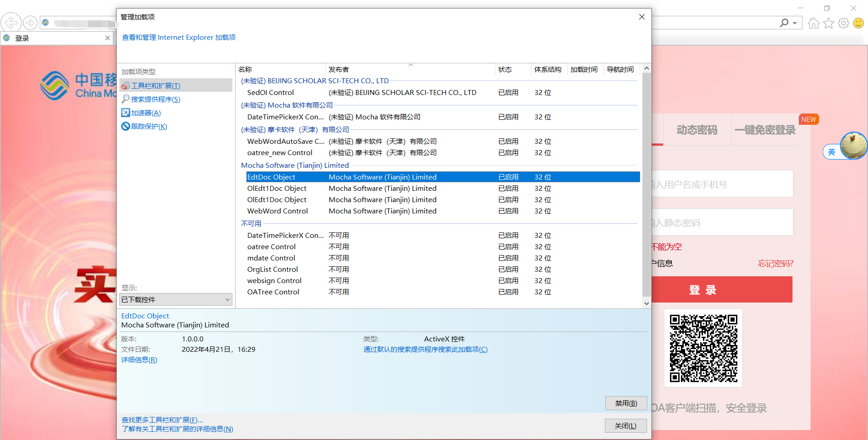868x440 pixels.
Task: Click the IE back navigation arrow
Action: pos(11,22)
